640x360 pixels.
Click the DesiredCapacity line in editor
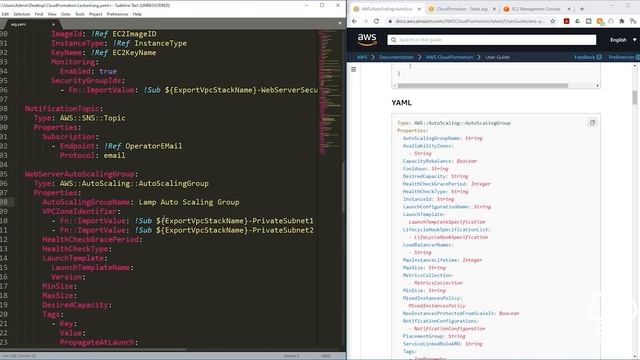click(77, 305)
